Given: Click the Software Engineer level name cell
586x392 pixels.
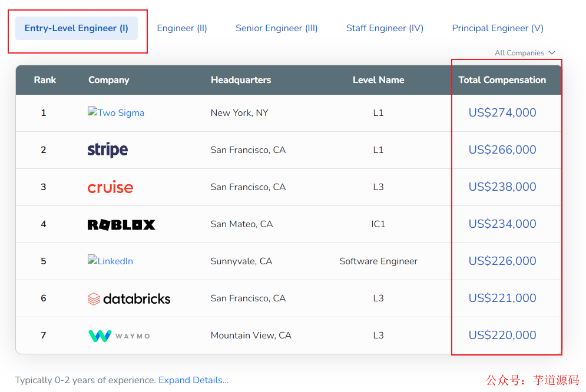Looking at the screenshot, I should click(378, 261).
